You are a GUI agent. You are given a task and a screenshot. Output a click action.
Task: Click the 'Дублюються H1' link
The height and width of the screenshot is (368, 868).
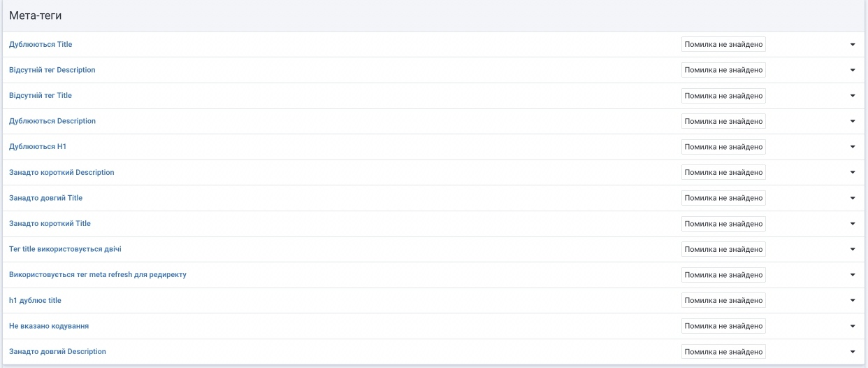pos(38,147)
